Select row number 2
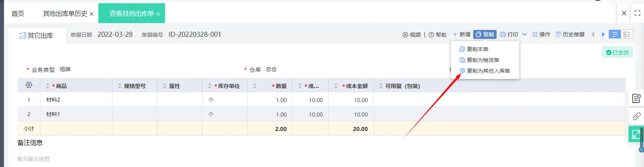644x167 pixels. click(x=29, y=114)
